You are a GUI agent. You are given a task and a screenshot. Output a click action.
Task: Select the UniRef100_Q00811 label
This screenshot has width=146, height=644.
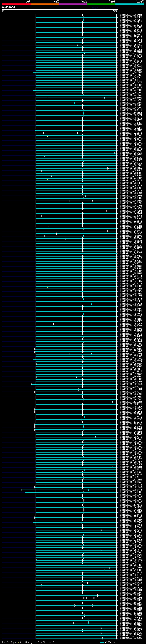tap(131, 110)
